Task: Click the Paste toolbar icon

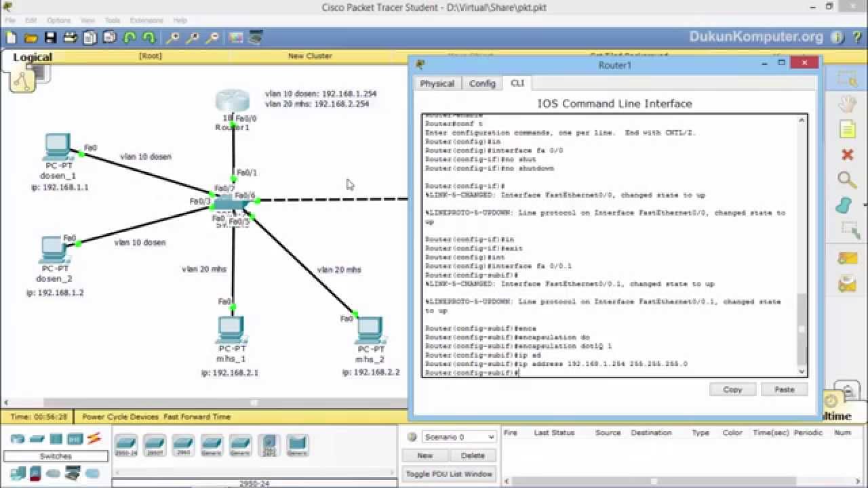Action: pos(110,38)
